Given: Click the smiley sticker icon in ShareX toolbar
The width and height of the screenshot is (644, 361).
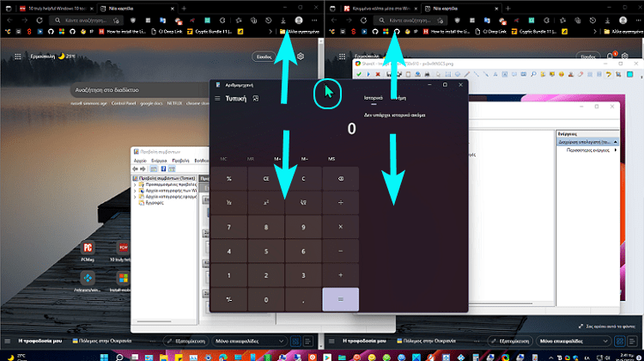Looking at the screenshot, I should [x=561, y=75].
